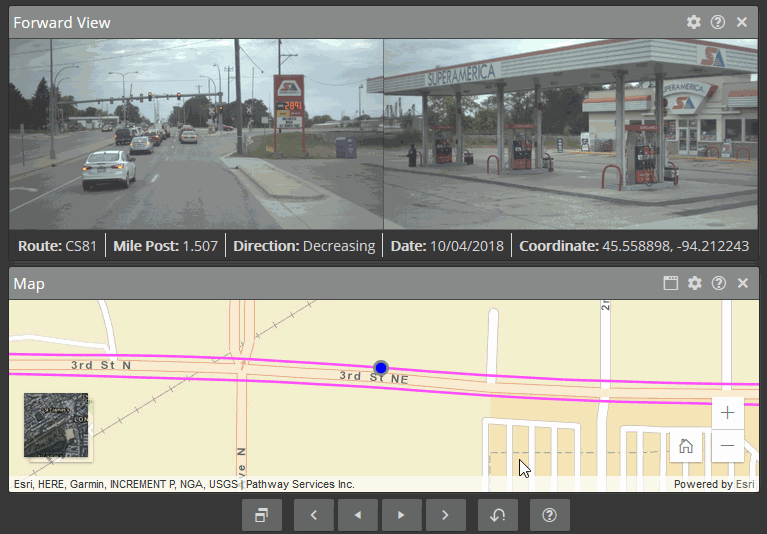Reverse the travel direction

(x=497, y=515)
